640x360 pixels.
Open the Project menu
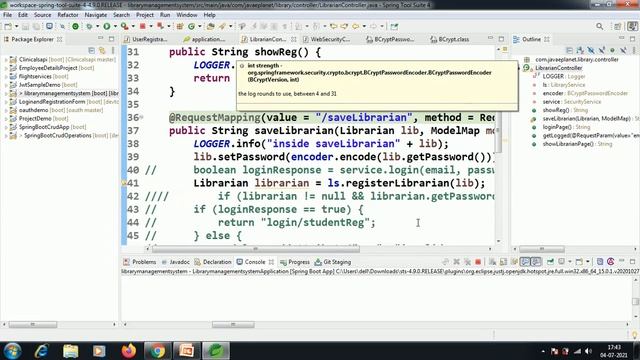pyautogui.click(x=145, y=15)
